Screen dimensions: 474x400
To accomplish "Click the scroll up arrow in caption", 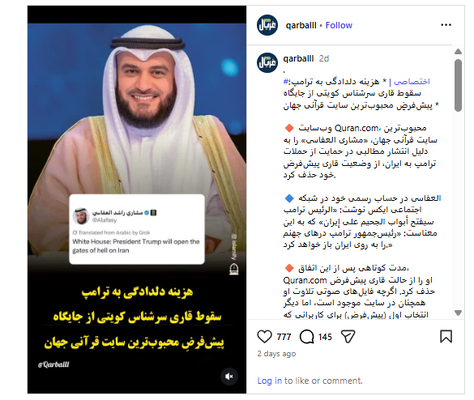I will 458,51.
